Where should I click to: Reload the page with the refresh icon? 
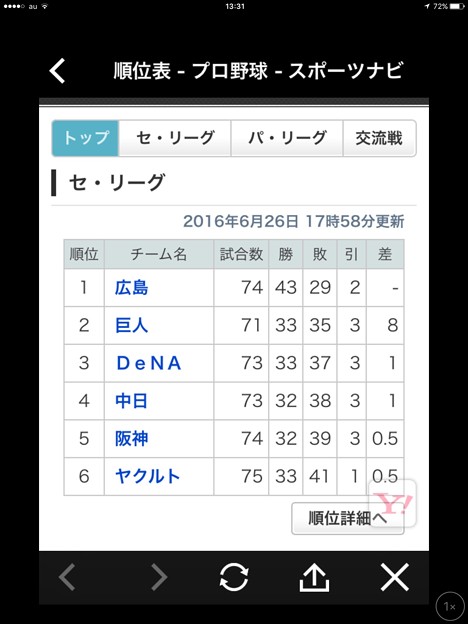[x=234, y=577]
